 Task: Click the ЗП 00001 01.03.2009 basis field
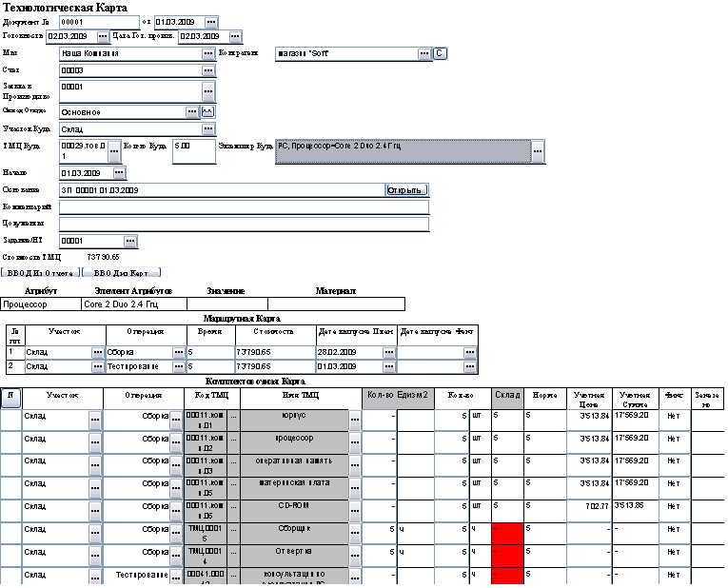click(222, 189)
